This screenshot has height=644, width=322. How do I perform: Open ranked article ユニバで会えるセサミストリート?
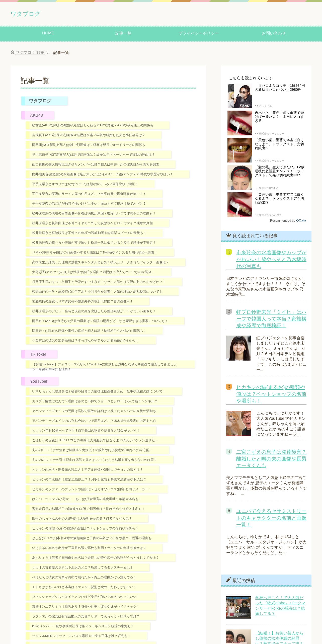[x=271, y=518]
